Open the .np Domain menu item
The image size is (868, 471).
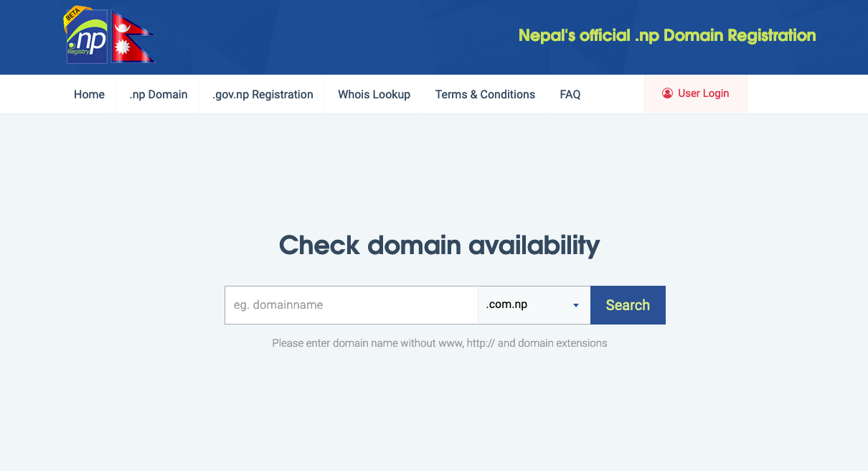(159, 95)
